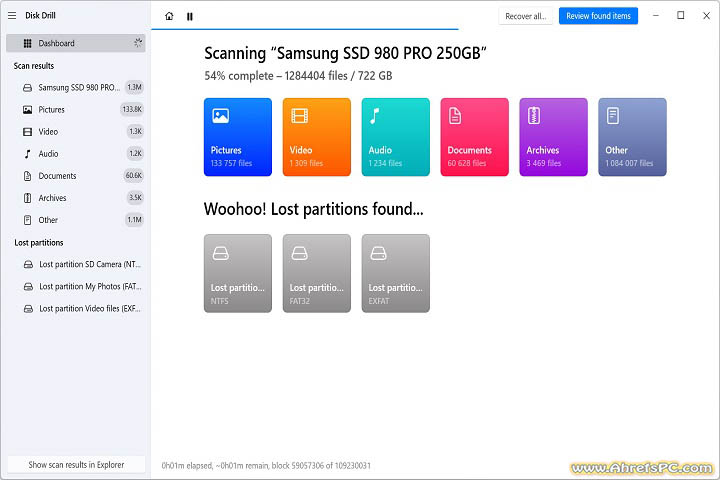Select Archives in the sidebar
720x480 pixels.
coord(76,198)
